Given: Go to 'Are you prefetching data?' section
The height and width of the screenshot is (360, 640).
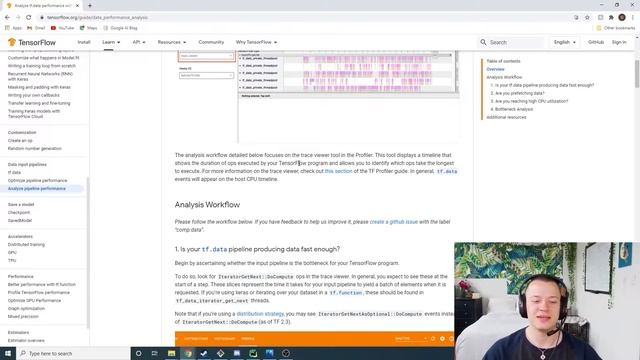Looking at the screenshot, I should point(518,93).
